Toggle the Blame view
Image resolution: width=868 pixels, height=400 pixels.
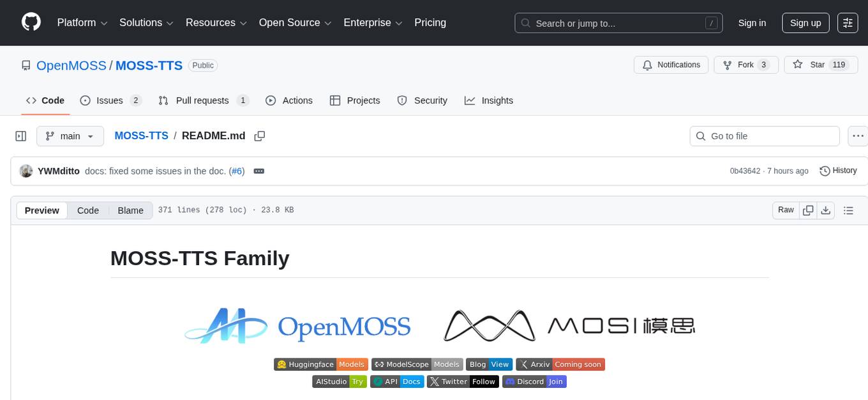pos(130,210)
